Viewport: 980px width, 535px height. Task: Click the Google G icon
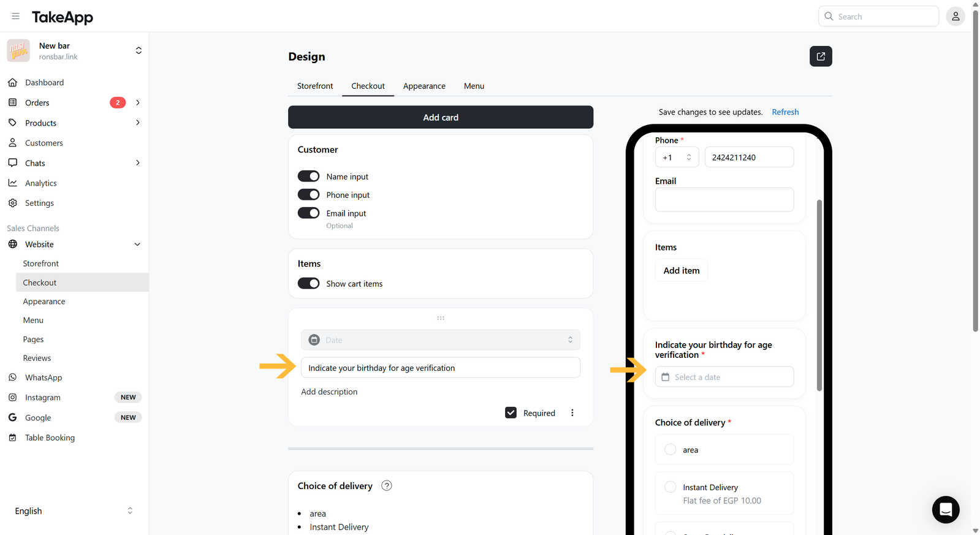[x=13, y=417]
